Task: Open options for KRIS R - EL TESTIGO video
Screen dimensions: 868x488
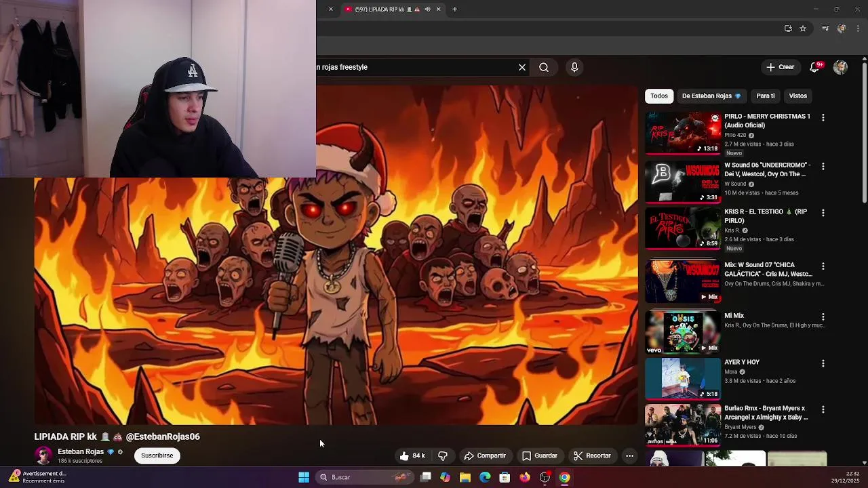Action: (x=823, y=213)
